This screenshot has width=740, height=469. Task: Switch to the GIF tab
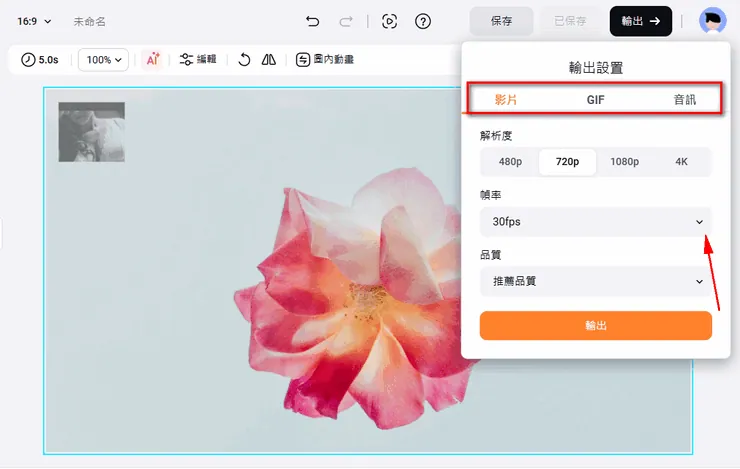click(595, 100)
